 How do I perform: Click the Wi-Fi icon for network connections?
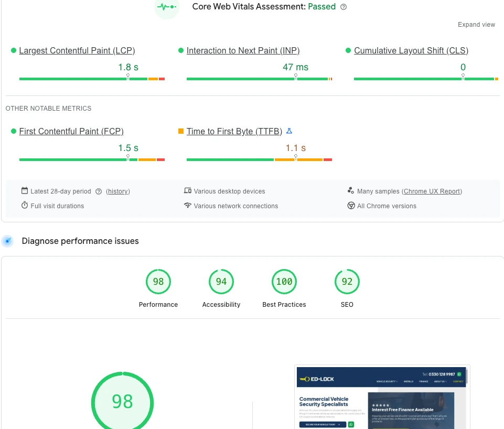pos(188,206)
